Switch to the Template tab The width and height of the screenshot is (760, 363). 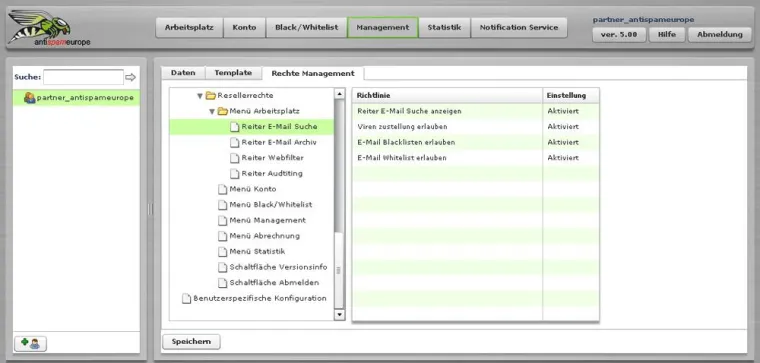pos(233,73)
